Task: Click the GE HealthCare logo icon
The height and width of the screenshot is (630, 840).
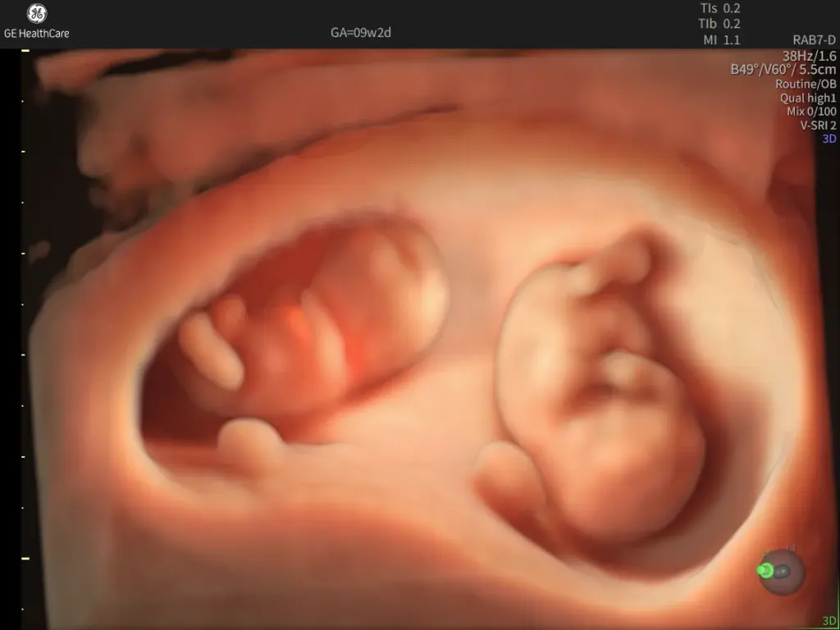Action: [x=36, y=14]
